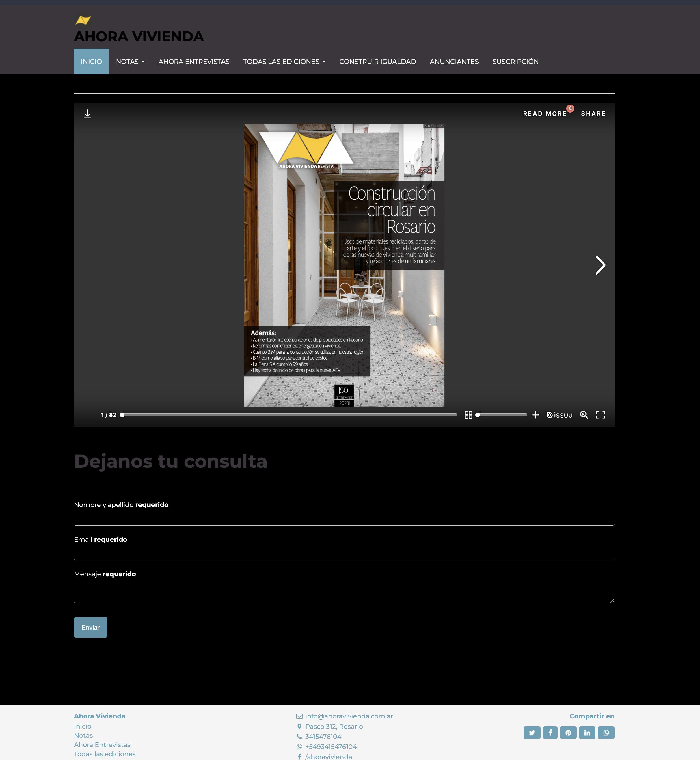Go to the next magazine page arrow
Viewport: 700px width, 760px height.
(600, 265)
